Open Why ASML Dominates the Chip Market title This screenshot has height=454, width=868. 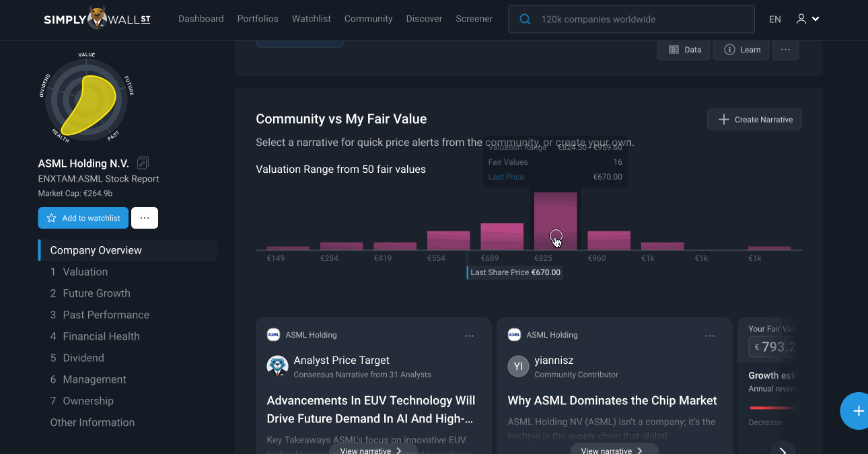[612, 401]
